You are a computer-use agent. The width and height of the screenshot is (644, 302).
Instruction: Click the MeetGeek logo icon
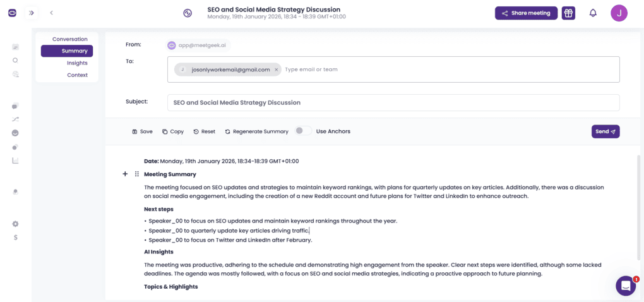[x=12, y=13]
